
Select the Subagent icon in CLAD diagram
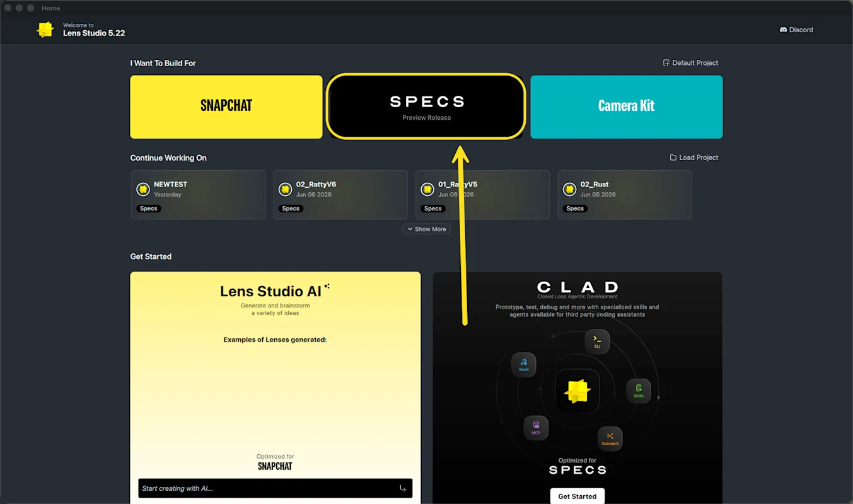[x=610, y=438]
